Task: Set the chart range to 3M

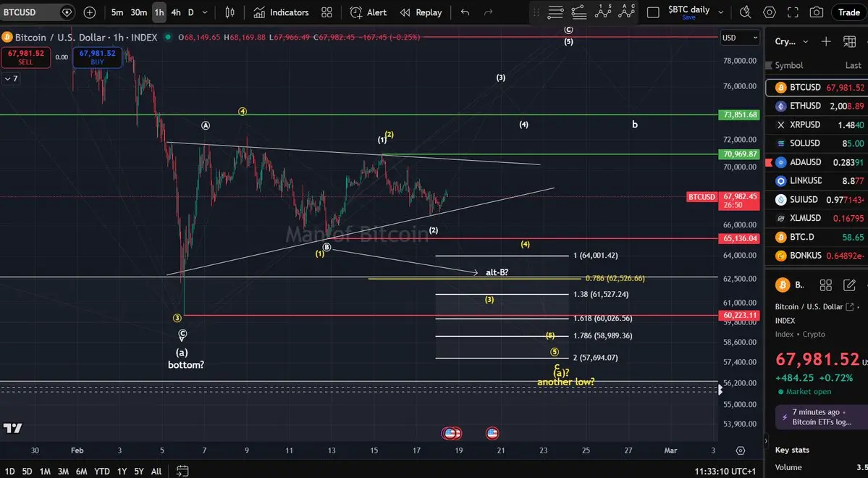Action: (63, 471)
